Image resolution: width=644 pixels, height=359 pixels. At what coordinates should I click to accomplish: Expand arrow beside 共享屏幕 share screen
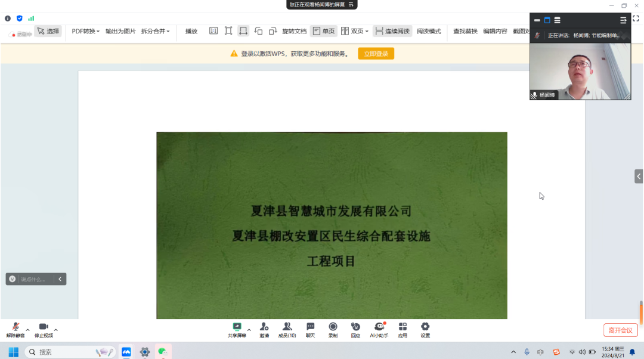(249, 330)
